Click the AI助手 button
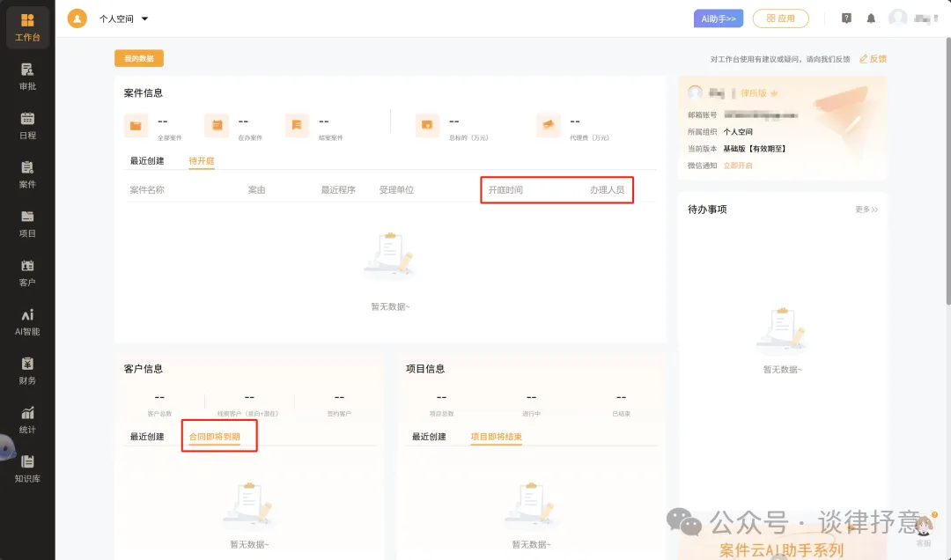The height and width of the screenshot is (560, 951). (719, 18)
